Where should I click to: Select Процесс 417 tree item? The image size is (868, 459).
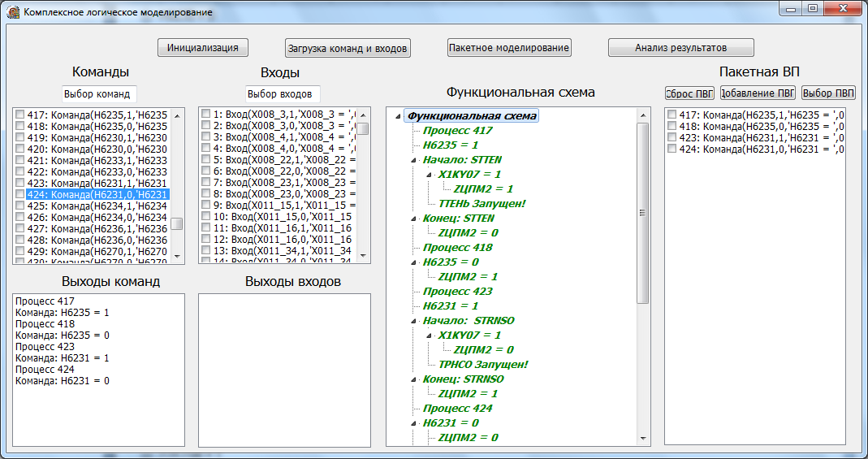coord(458,131)
